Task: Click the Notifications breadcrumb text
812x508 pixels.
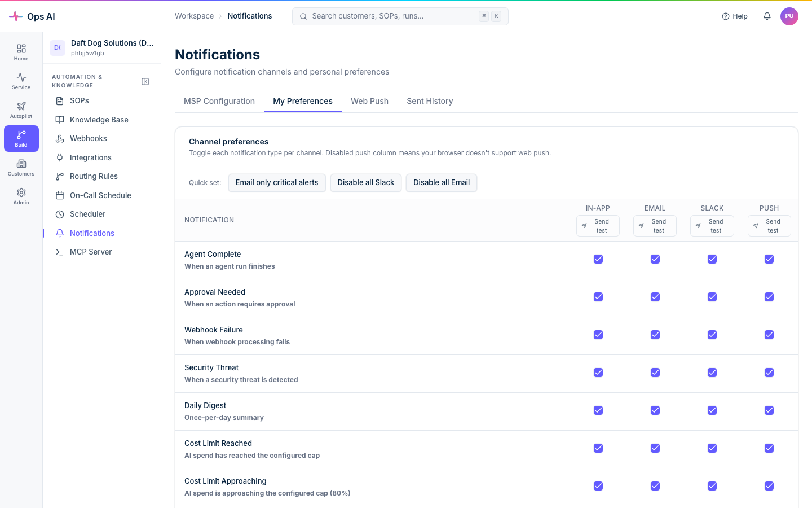Action: [250, 16]
